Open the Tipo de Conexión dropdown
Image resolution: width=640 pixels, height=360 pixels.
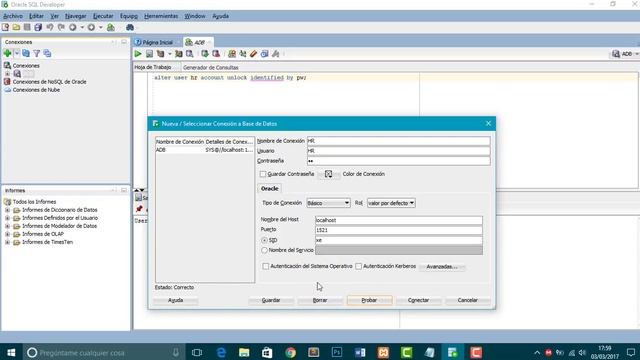click(328, 203)
